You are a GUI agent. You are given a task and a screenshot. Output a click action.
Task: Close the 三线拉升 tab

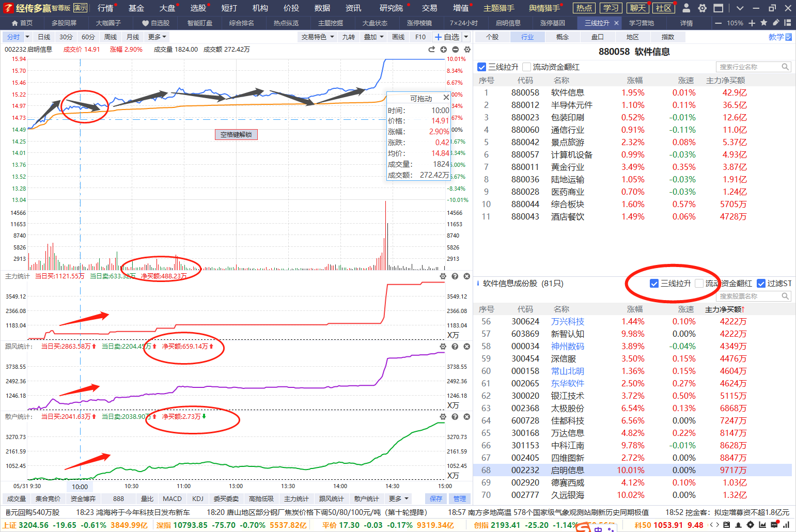pos(616,23)
